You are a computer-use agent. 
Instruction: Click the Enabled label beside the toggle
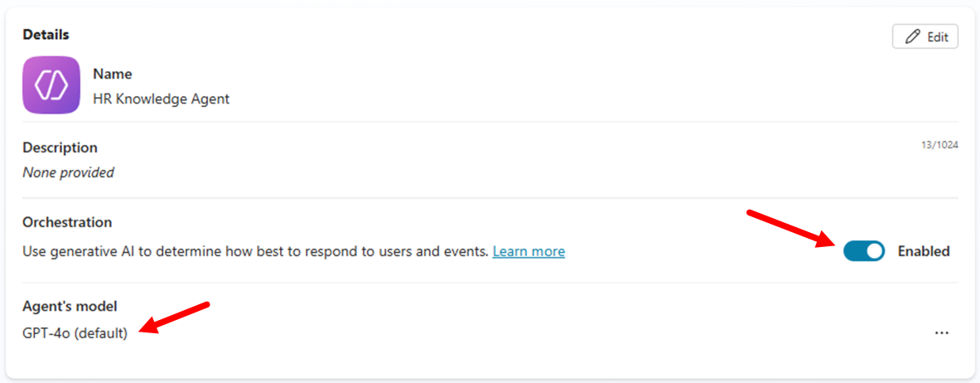tap(924, 251)
